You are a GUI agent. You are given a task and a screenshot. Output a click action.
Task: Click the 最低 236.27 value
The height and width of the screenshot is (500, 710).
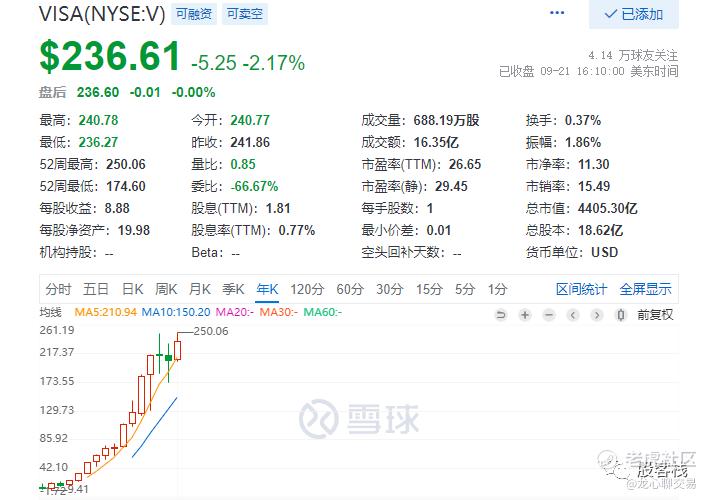pyautogui.click(x=98, y=142)
